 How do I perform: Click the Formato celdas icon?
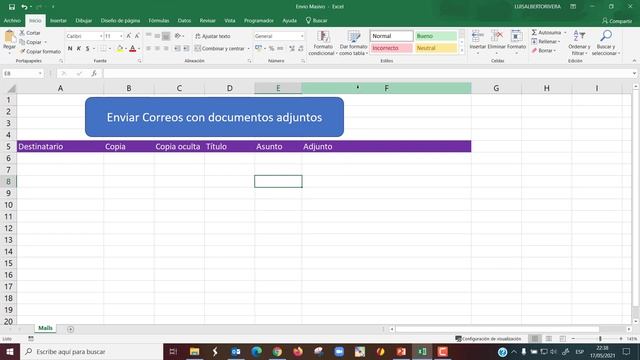tap(516, 36)
